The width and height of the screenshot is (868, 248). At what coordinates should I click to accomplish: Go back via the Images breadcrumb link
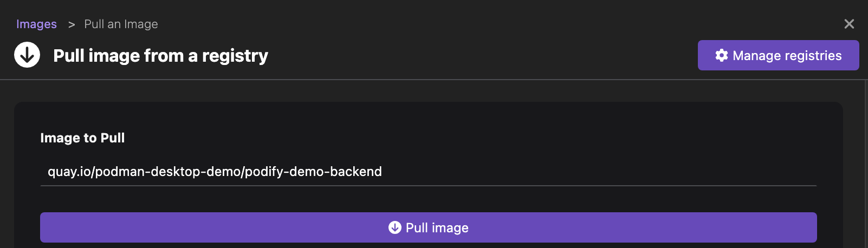tap(36, 24)
